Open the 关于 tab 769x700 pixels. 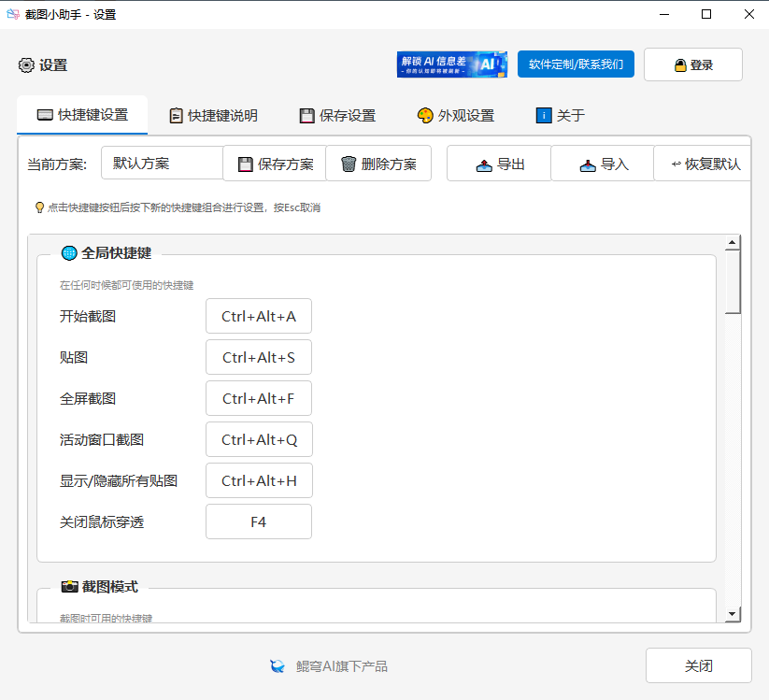click(558, 115)
